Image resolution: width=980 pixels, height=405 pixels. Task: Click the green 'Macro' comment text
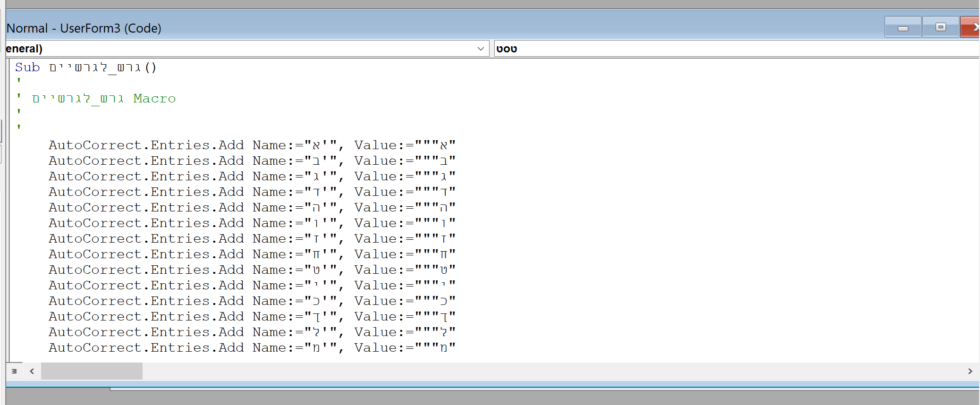(x=154, y=99)
